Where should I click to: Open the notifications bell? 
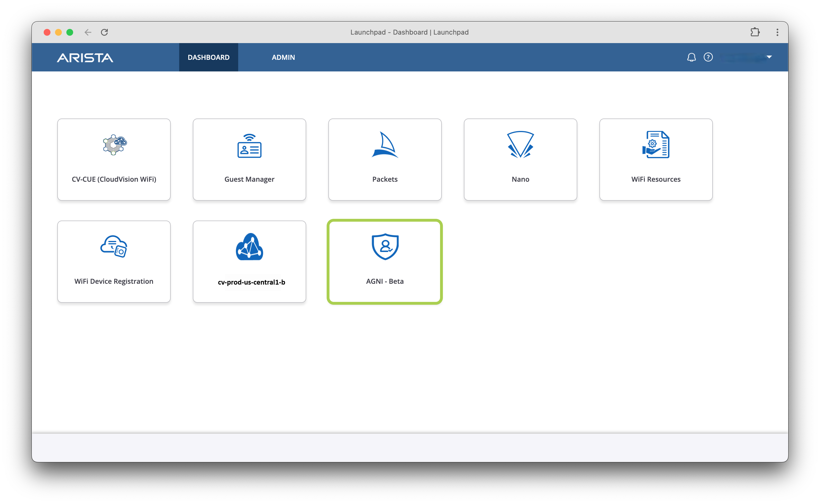(691, 57)
